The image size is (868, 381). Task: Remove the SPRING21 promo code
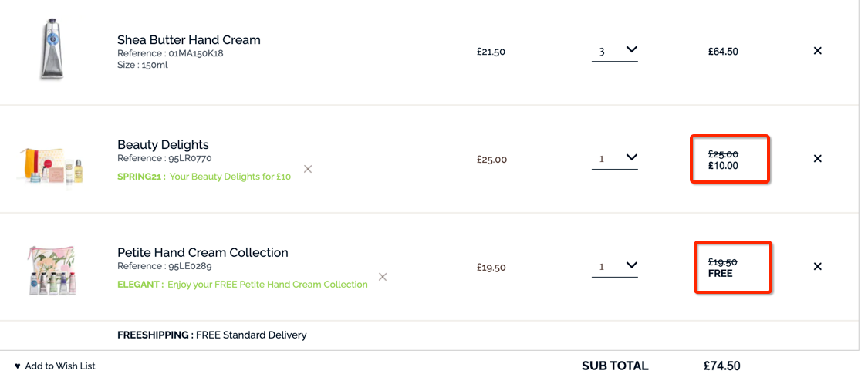[x=308, y=169]
